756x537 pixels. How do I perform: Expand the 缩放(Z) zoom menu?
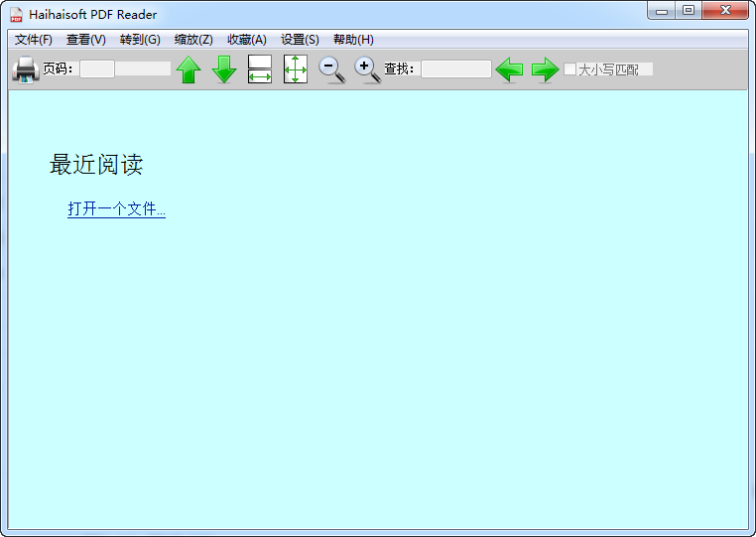[x=193, y=40]
